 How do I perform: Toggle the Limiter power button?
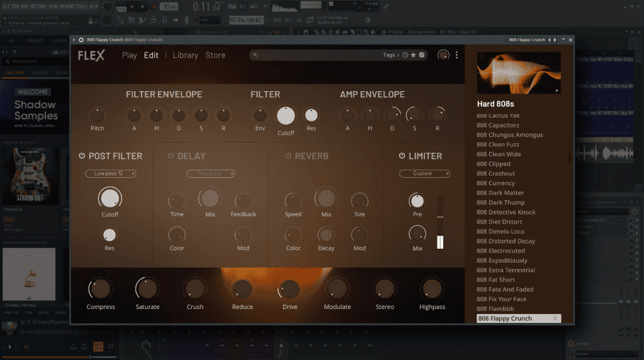[402, 156]
